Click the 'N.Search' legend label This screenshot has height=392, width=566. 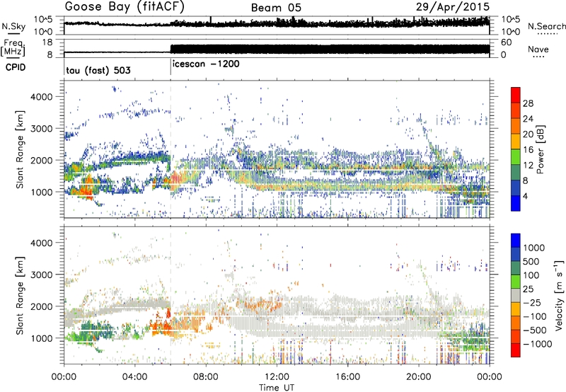pos(546,26)
